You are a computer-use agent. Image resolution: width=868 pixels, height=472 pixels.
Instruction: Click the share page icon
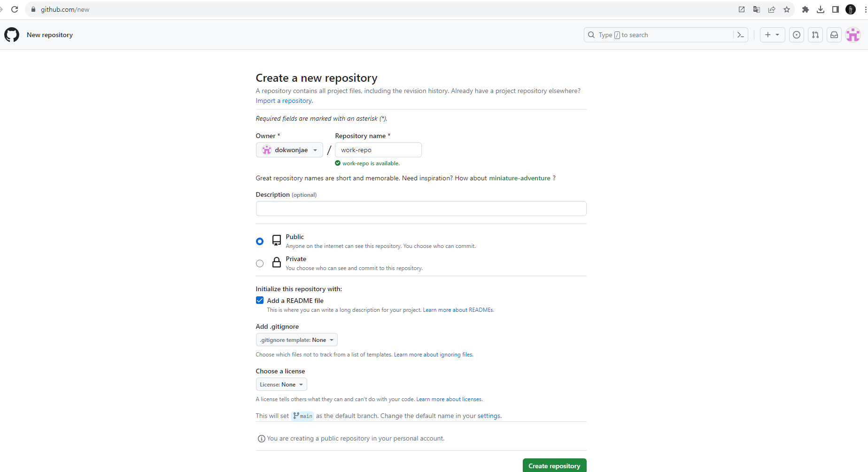[772, 9]
